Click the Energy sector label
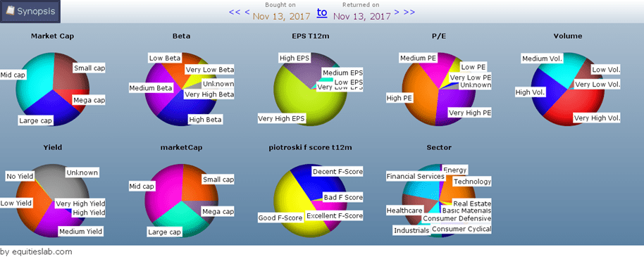This screenshot has width=644, height=257. tap(455, 170)
